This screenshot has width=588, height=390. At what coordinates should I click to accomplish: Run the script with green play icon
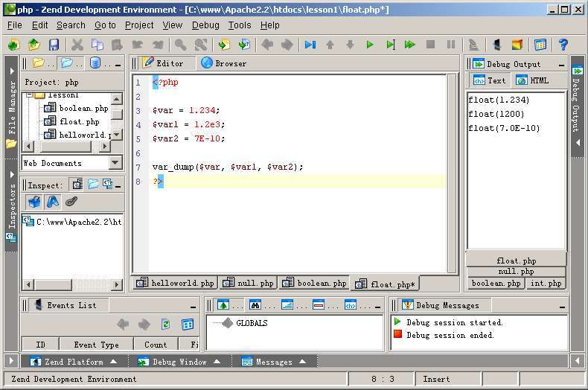(370, 45)
